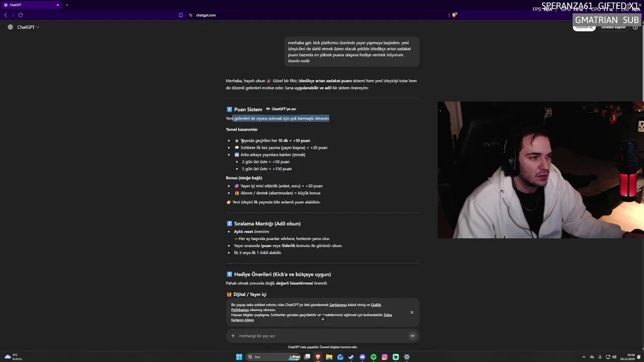Viewport: 644px width, 362px height.
Task: Click the Ücretsiz kaydol button
Action: 613,27
